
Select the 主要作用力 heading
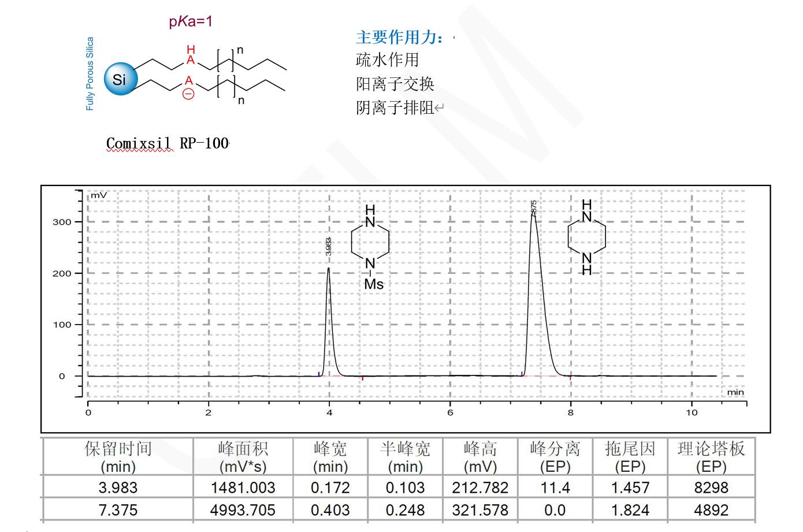pos(400,38)
